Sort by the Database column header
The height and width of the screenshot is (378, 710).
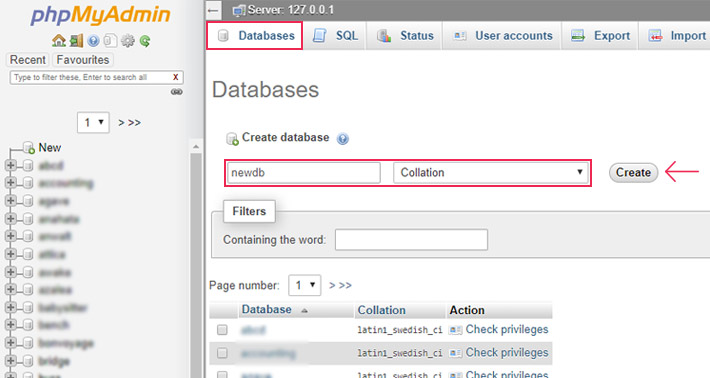tap(266, 310)
